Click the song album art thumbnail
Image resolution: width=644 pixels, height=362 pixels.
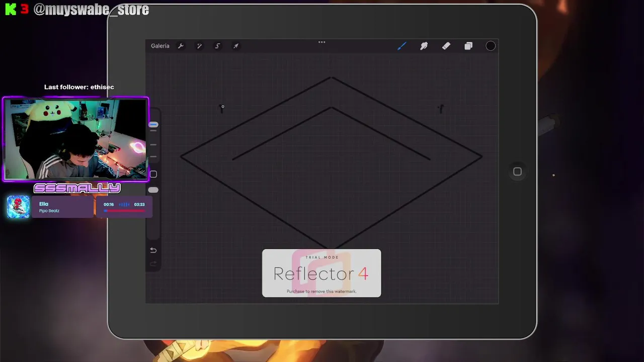tap(19, 207)
